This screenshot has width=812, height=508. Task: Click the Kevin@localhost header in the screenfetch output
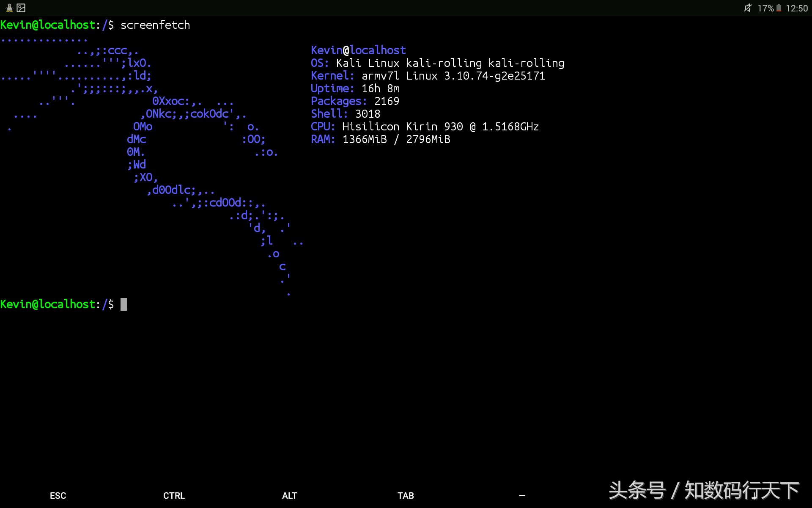coord(358,50)
